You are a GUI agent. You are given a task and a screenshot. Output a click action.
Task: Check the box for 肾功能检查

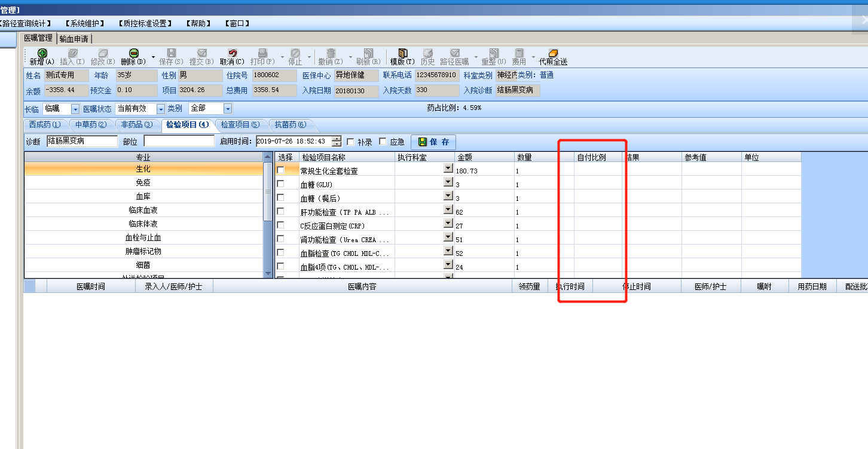click(280, 239)
